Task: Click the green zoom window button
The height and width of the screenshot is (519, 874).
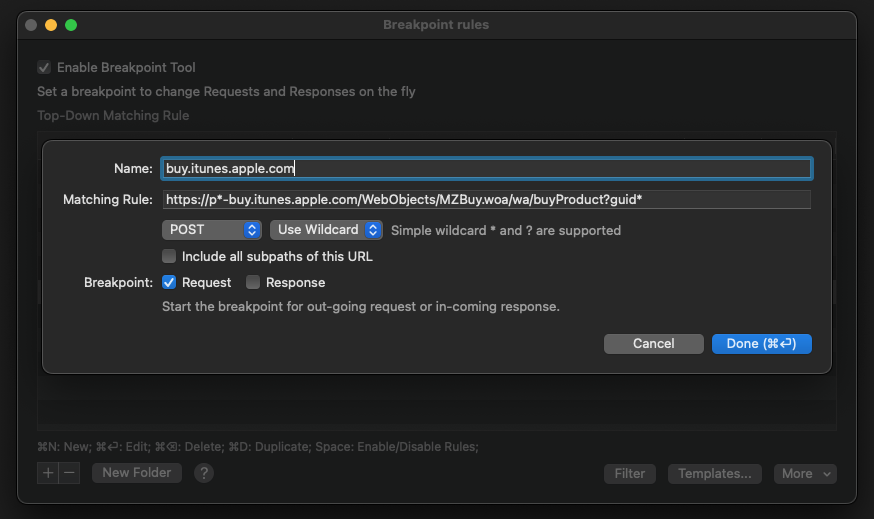Action: 71,25
